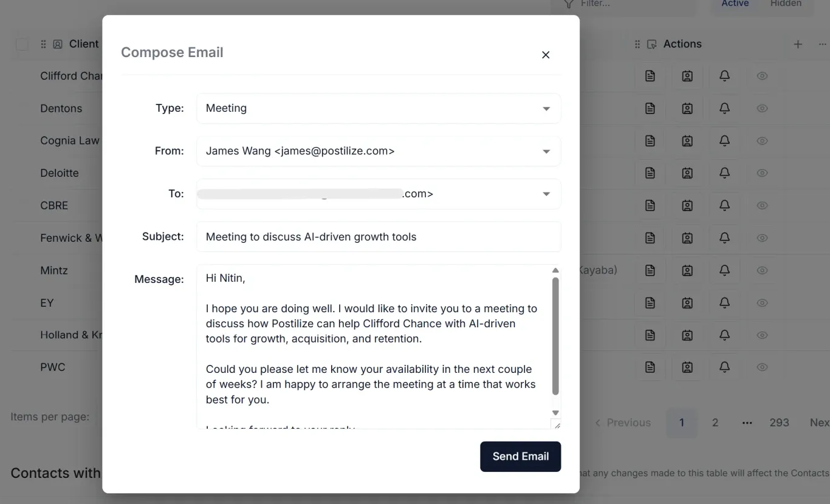Click the document icon in the PWC row
Viewport: 830px width, 504px height.
click(x=650, y=367)
